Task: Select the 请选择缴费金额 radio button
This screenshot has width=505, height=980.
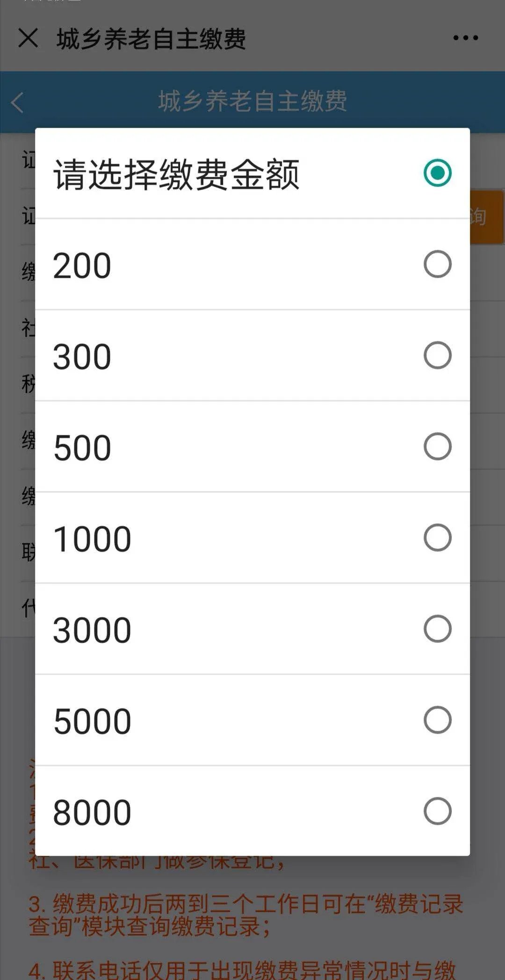Action: click(437, 173)
